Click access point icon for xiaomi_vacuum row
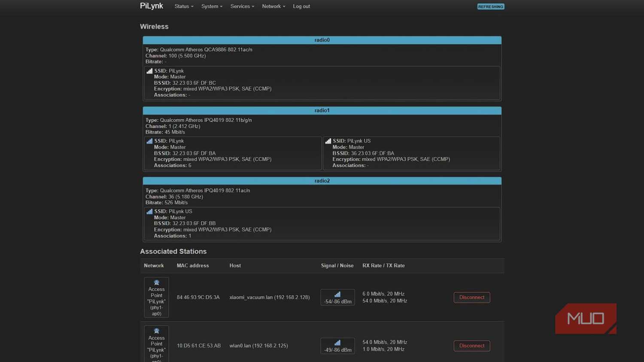This screenshot has height=362, width=644. (156, 283)
